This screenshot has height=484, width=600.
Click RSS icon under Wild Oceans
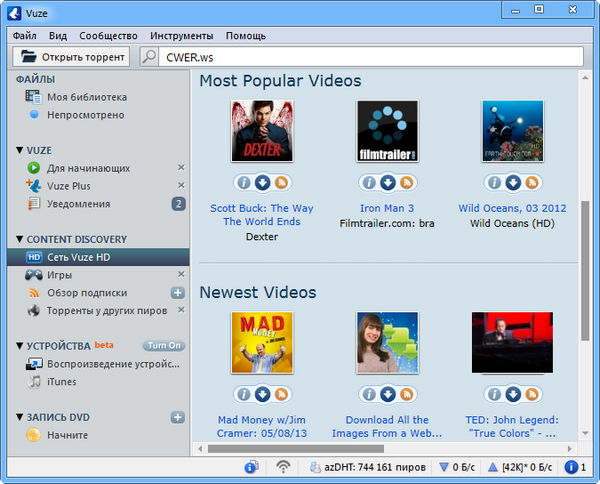pos(532,183)
